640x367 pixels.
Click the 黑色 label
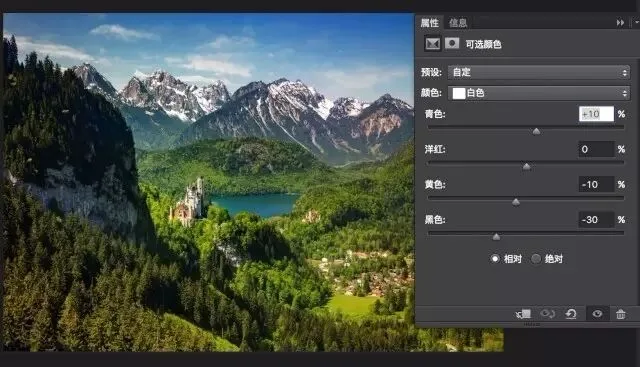(435, 220)
